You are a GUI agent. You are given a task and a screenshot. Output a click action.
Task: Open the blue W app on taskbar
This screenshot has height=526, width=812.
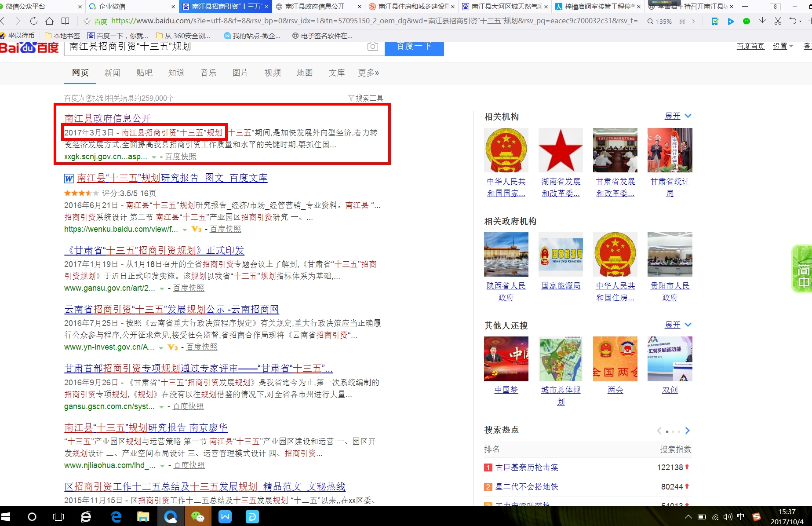point(225,517)
